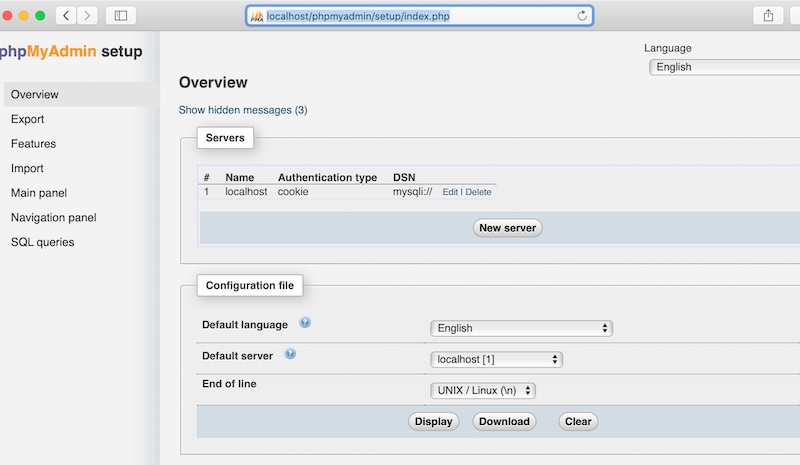The image size is (800, 465).
Task: Click the Clear button
Action: tap(578, 421)
